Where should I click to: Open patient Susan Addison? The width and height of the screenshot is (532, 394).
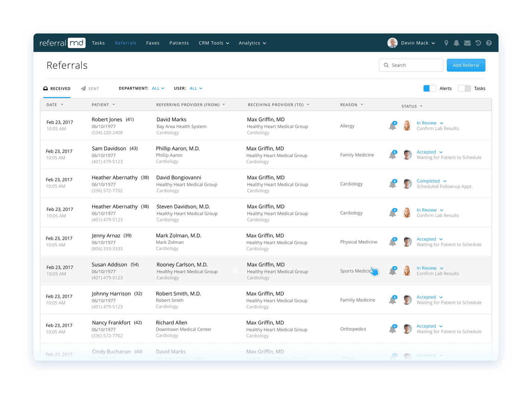point(109,265)
